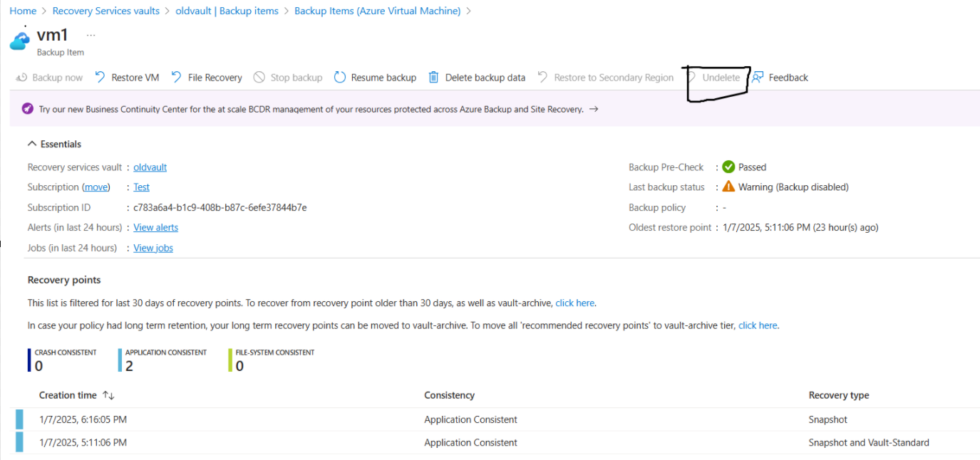980x460 pixels.
Task: Select the File Recovery toolbar label
Action: [x=215, y=78]
